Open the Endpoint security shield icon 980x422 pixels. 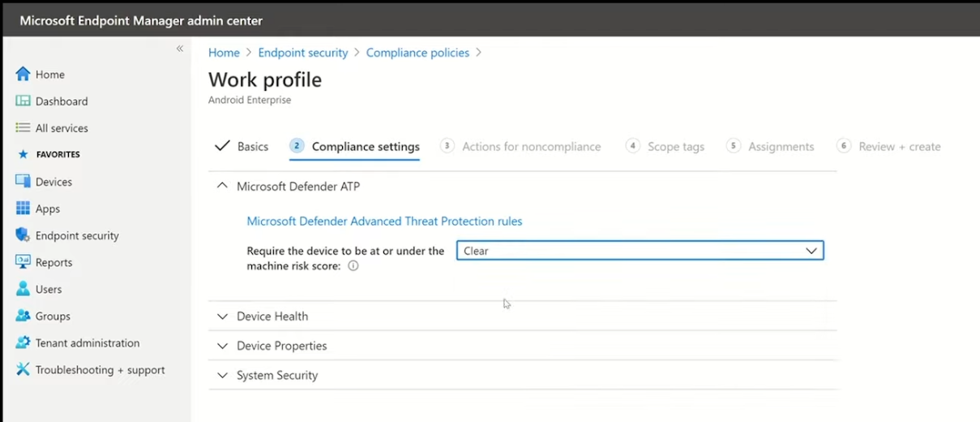[23, 235]
